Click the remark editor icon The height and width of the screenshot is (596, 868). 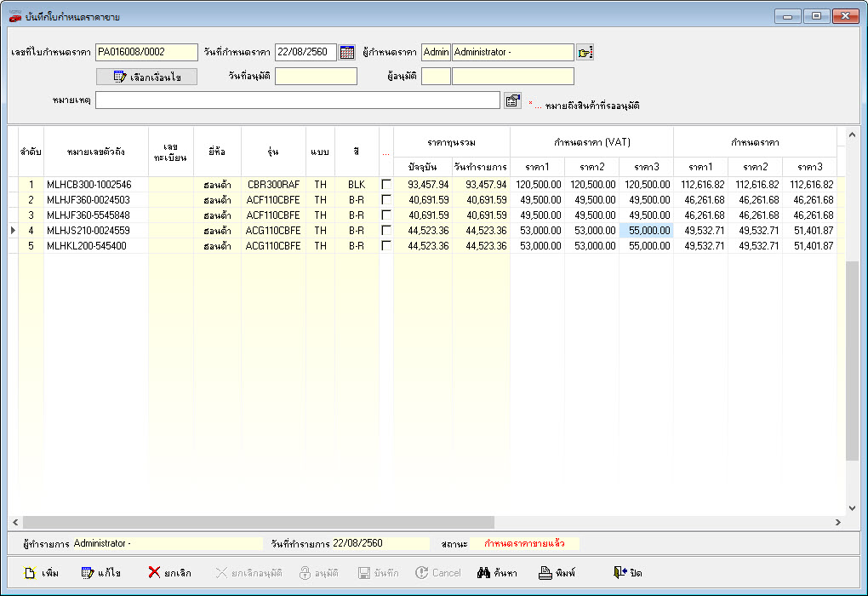coord(512,100)
